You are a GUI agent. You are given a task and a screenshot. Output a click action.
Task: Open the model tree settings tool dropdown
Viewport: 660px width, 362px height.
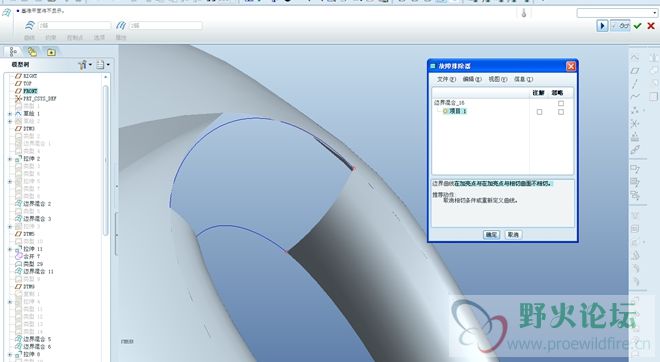click(84, 65)
